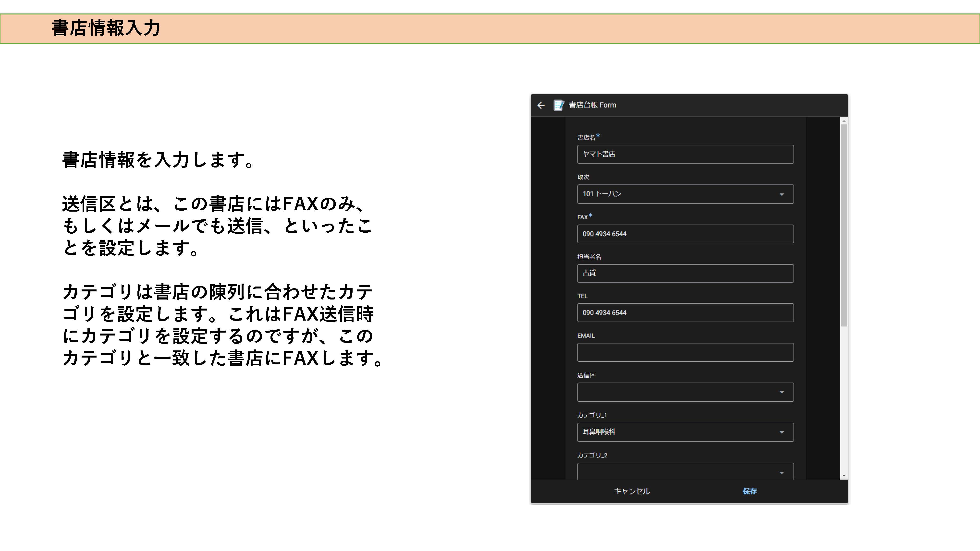The width and height of the screenshot is (980, 551).
Task: Click the paragraph explaining 送信区
Action: [217, 226]
